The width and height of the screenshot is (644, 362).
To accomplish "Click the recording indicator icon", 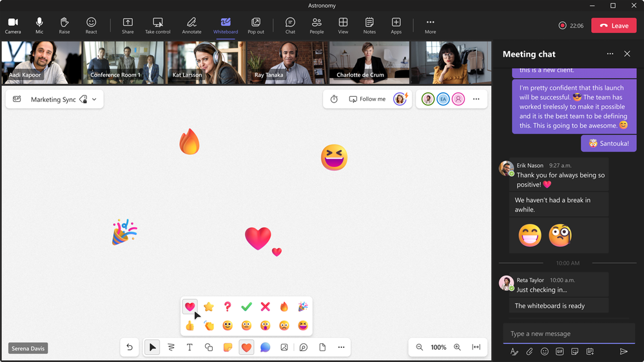I will tap(562, 25).
